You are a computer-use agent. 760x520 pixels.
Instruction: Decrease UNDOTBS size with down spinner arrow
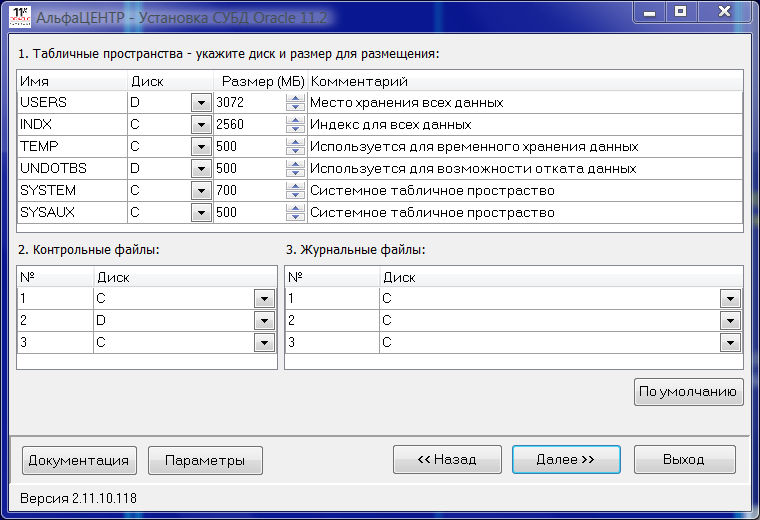[295, 173]
